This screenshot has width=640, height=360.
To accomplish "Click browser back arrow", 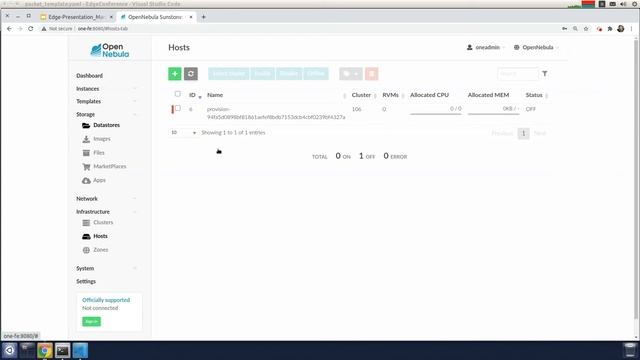I will point(9,29).
